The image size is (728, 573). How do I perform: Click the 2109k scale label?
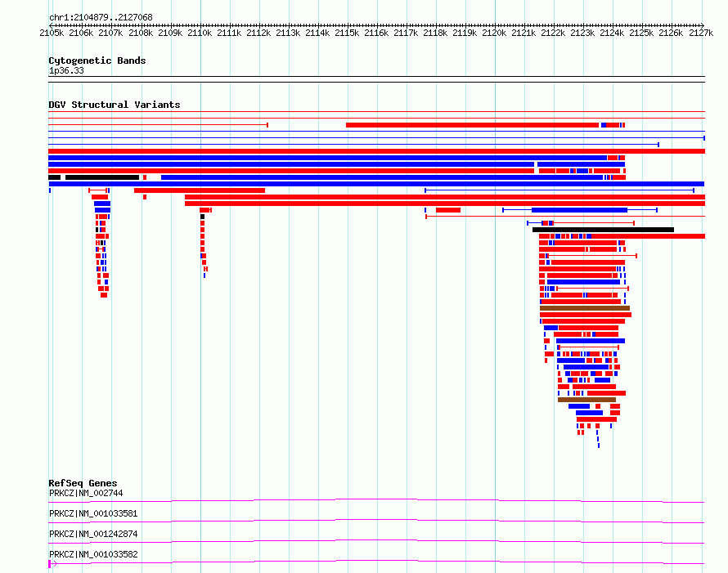(x=170, y=33)
